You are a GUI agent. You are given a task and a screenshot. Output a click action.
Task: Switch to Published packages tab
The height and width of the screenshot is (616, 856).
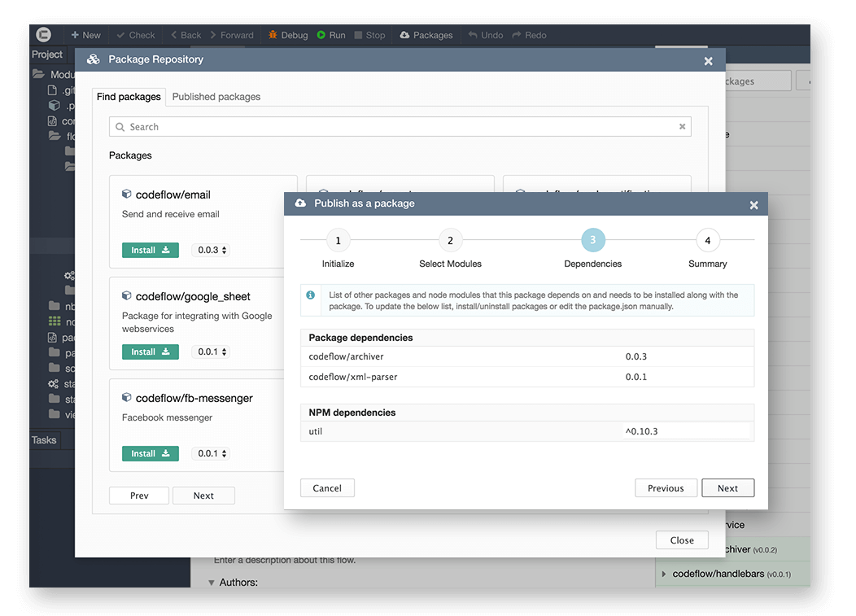216,97
